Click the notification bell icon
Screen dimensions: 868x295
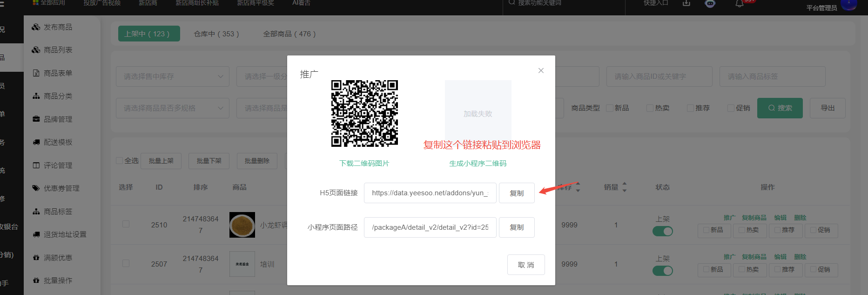pyautogui.click(x=739, y=4)
